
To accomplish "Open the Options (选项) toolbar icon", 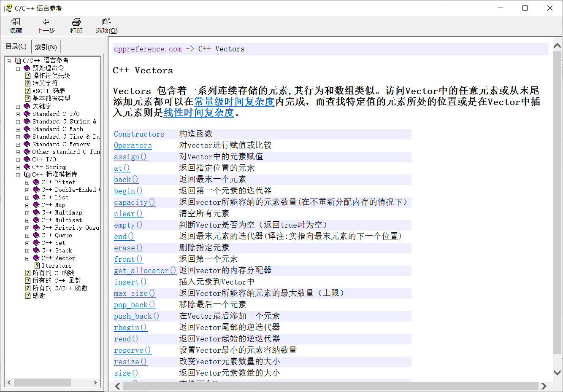I will click(106, 22).
